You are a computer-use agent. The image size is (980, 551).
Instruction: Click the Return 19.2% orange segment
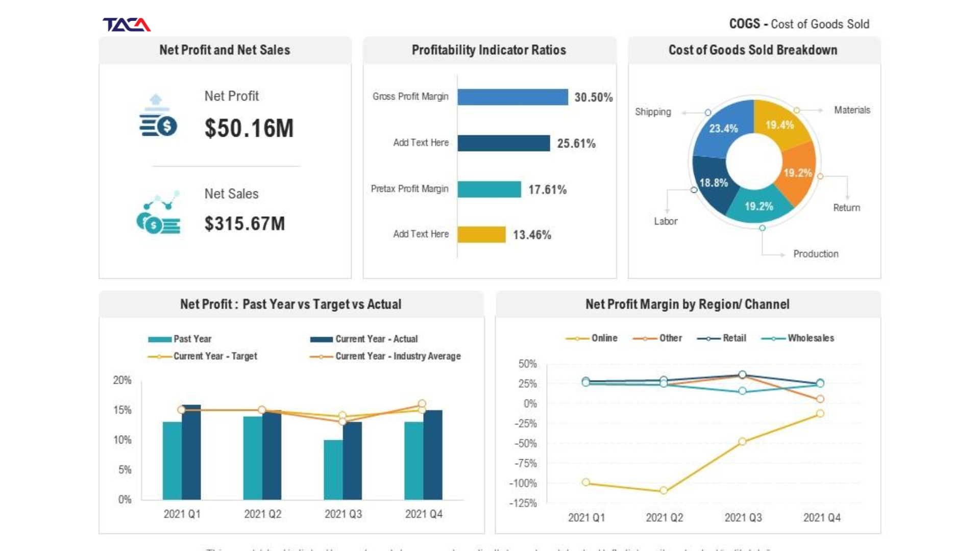(799, 173)
